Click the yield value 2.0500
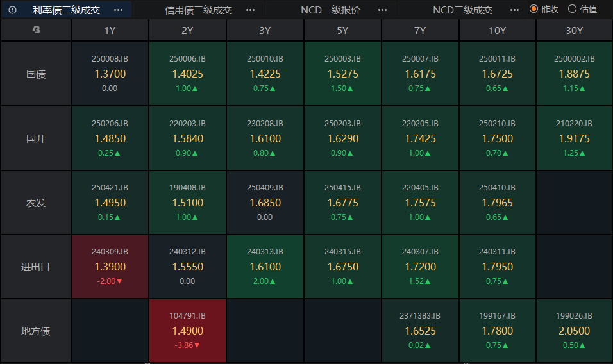Image resolution: width=613 pixels, height=364 pixels. coord(575,331)
